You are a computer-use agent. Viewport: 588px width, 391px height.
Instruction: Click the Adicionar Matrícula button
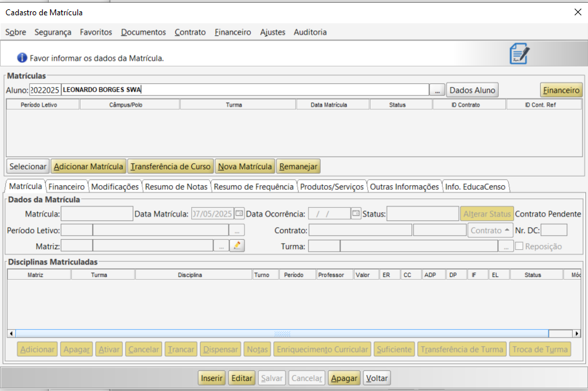click(x=89, y=167)
